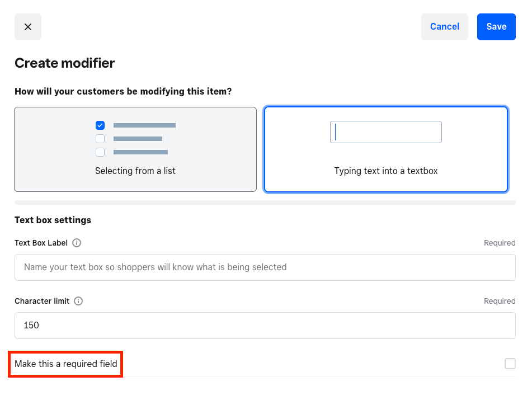
Task: Enable the required field checkbox
Action: [x=510, y=364]
